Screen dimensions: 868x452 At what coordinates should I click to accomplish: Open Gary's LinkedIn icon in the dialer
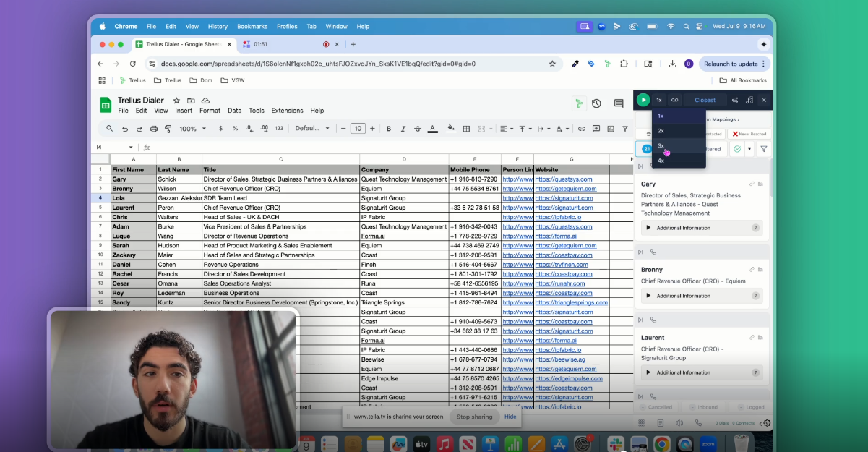[x=761, y=184]
